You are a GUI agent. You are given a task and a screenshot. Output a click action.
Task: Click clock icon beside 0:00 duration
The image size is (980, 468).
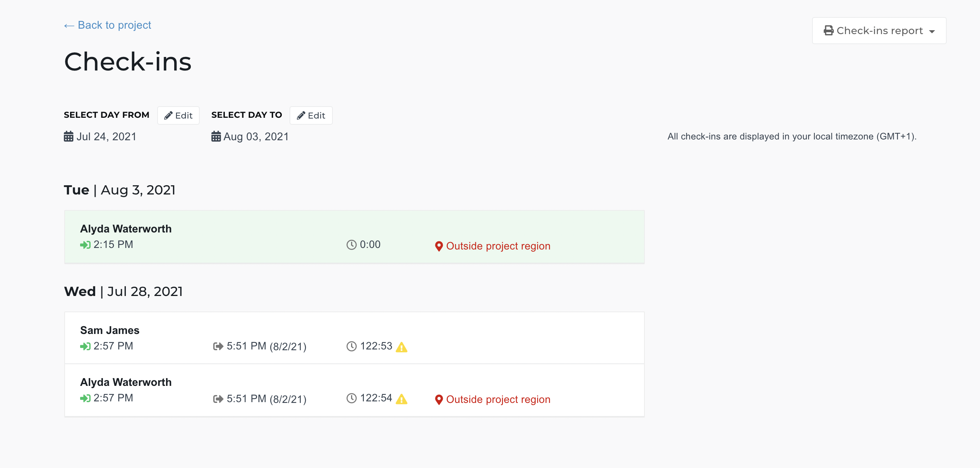coord(351,245)
